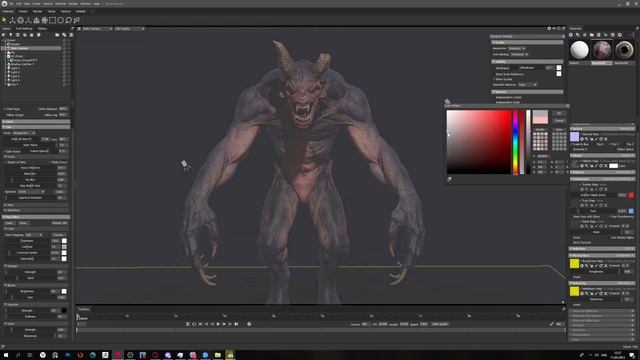Open the Selection Behavior dropdown
This screenshot has height=360, width=640.
pos(527,84)
